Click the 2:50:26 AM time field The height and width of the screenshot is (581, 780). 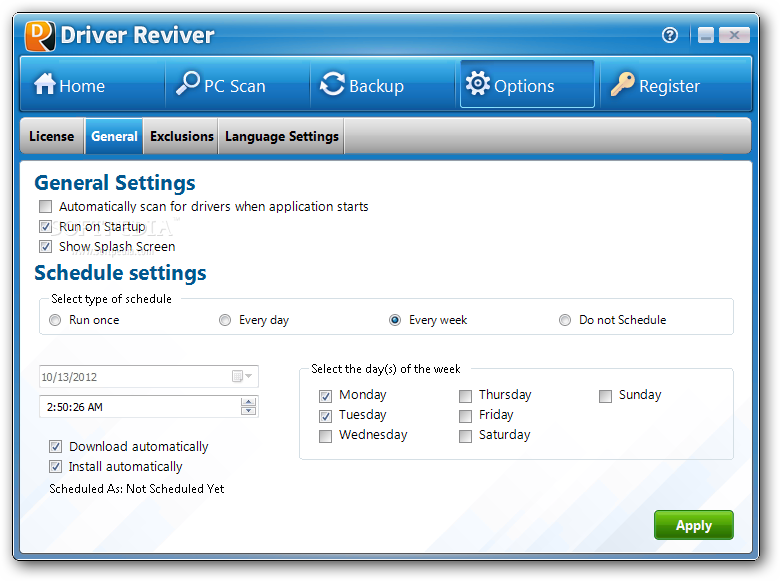click(x=149, y=407)
